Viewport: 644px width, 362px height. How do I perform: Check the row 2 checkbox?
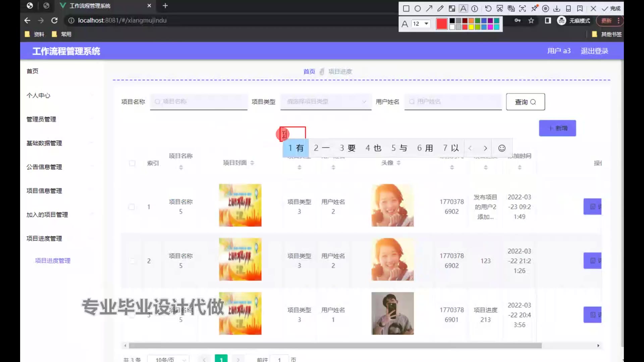(131, 261)
